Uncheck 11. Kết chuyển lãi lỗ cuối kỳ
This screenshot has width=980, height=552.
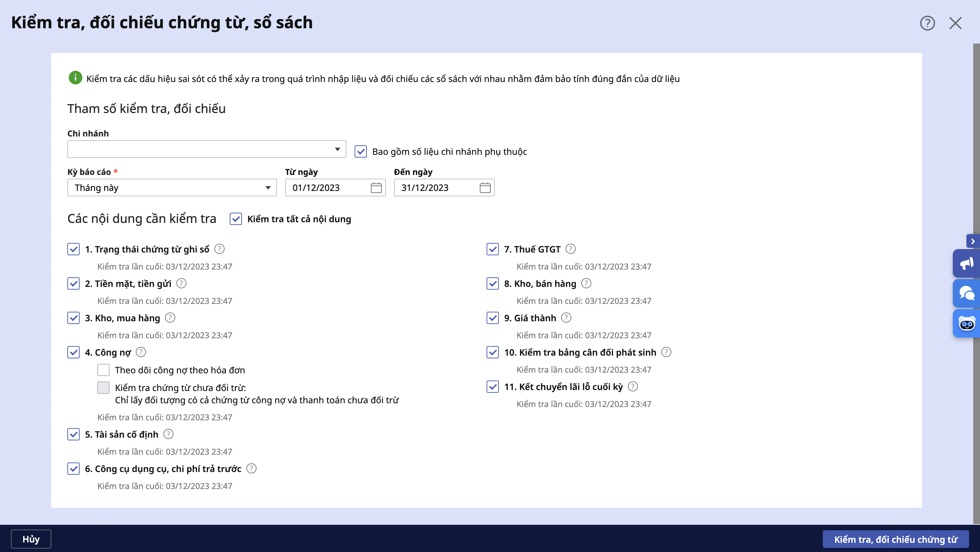coord(493,387)
